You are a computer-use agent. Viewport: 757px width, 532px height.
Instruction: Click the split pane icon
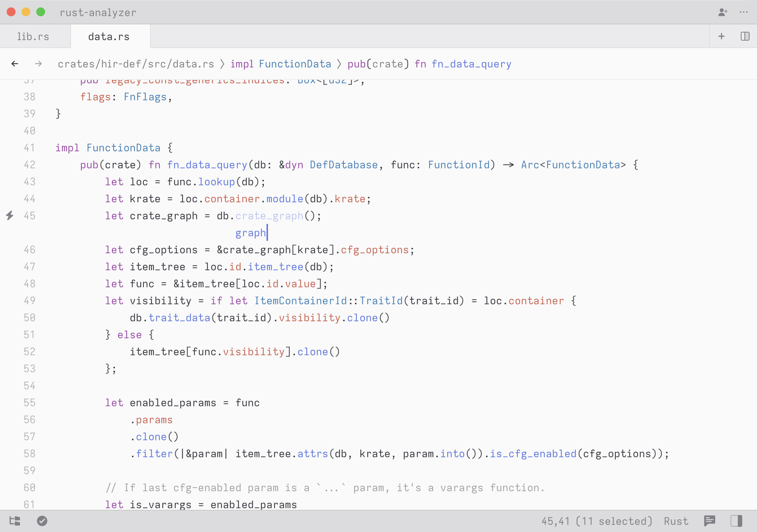click(x=745, y=36)
